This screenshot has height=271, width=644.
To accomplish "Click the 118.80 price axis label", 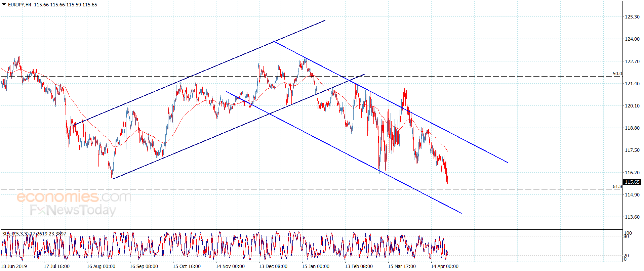I will pos(632,128).
